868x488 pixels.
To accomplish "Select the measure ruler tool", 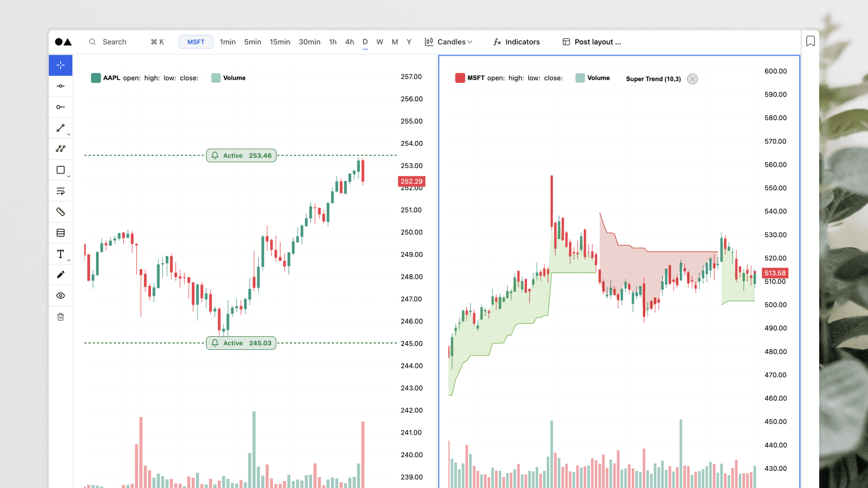I will click(x=61, y=211).
